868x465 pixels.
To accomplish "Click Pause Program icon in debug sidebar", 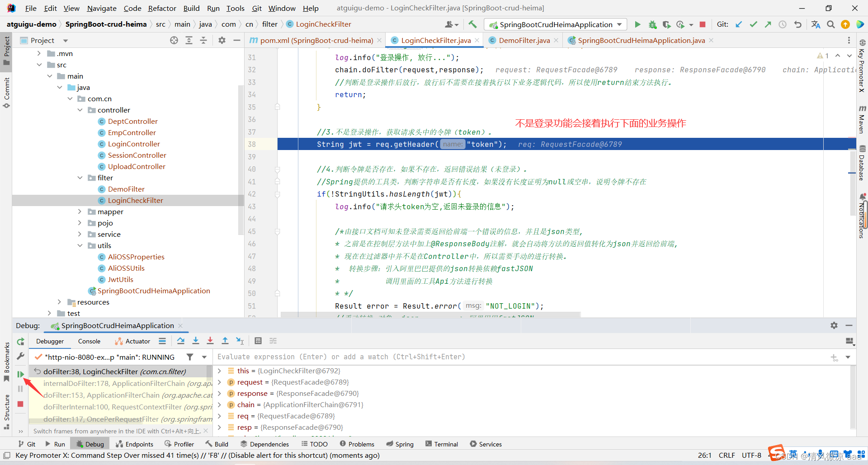I will pyautogui.click(x=20, y=389).
